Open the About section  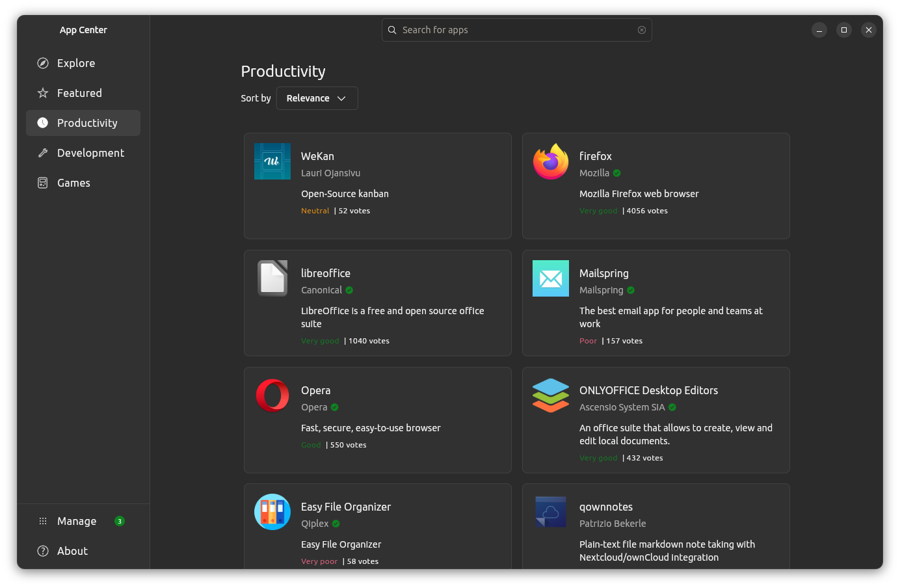pos(72,550)
